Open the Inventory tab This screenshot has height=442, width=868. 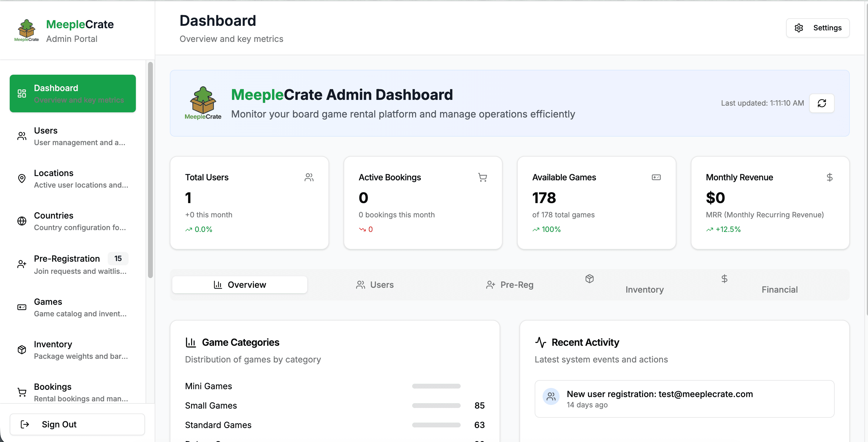click(x=644, y=285)
